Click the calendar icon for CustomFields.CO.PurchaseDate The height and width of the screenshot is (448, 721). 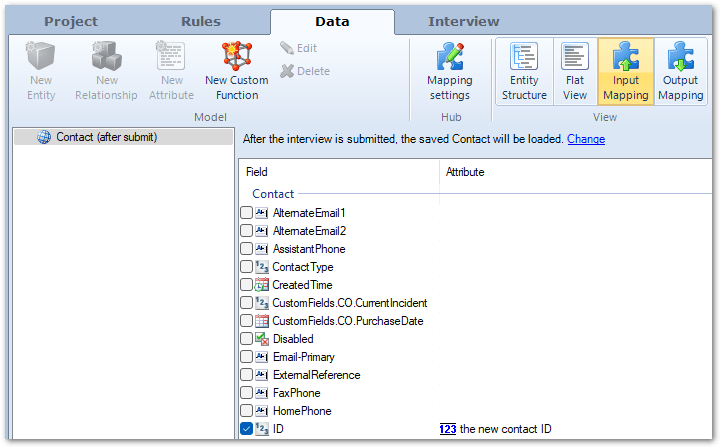coord(262,321)
